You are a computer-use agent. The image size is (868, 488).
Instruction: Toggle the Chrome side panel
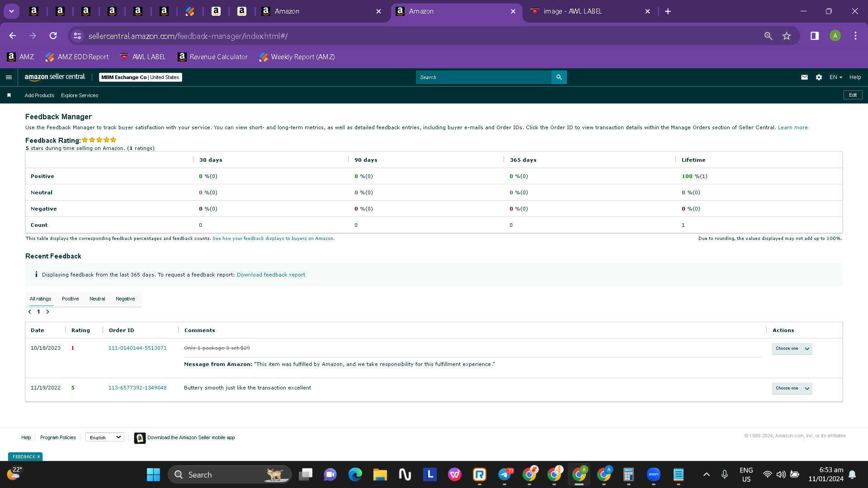pyautogui.click(x=814, y=36)
